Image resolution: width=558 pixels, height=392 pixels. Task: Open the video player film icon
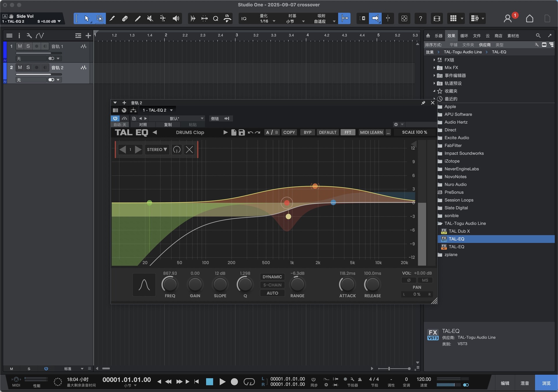[x=437, y=19]
